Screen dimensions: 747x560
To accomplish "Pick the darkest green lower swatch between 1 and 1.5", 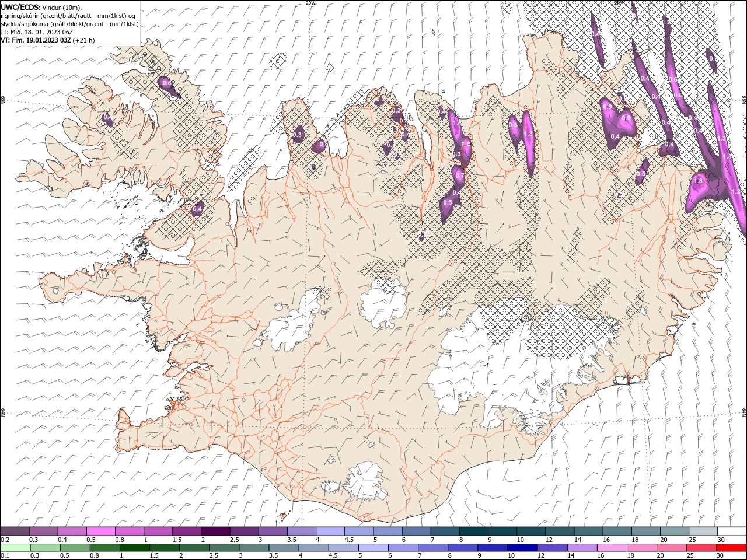I will [135, 548].
